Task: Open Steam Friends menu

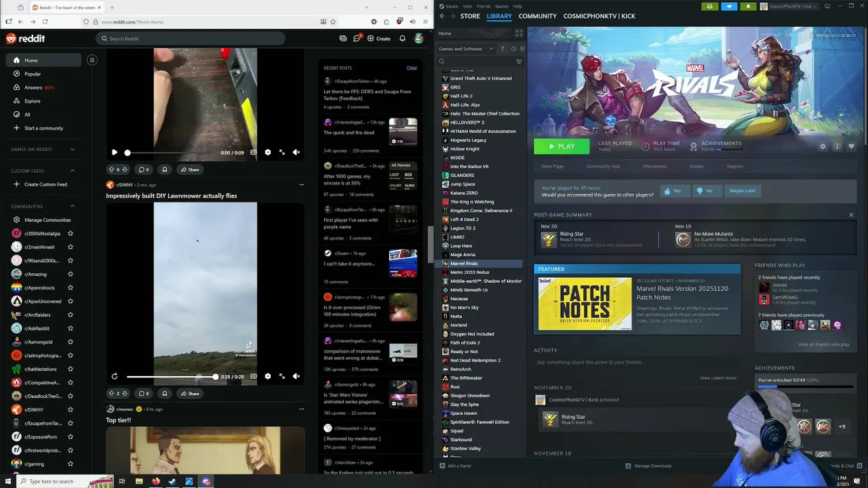Action: coord(484,6)
